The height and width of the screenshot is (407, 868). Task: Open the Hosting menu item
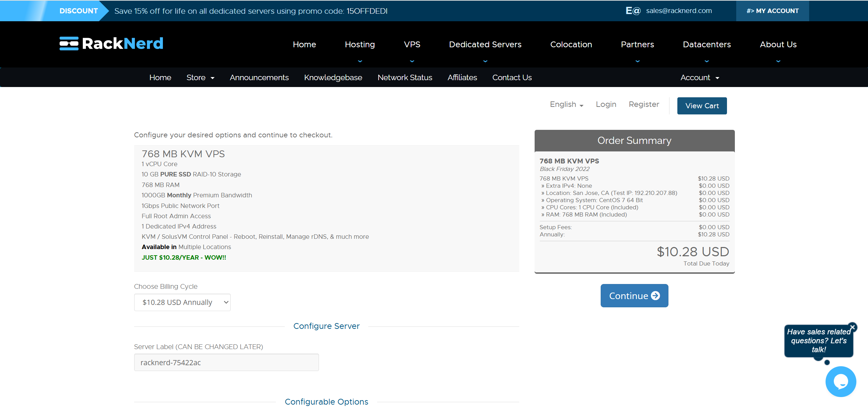(x=360, y=45)
